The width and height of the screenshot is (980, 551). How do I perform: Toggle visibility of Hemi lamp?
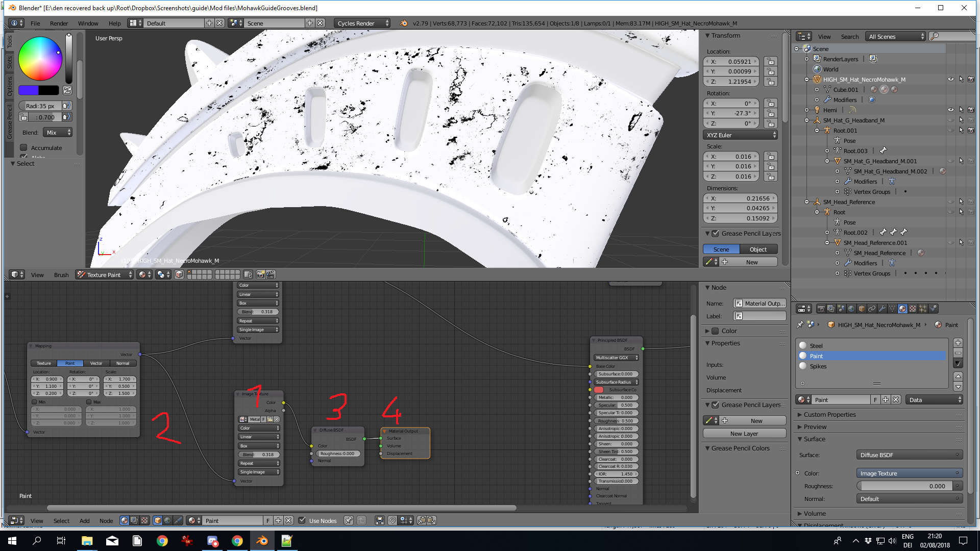click(950, 110)
